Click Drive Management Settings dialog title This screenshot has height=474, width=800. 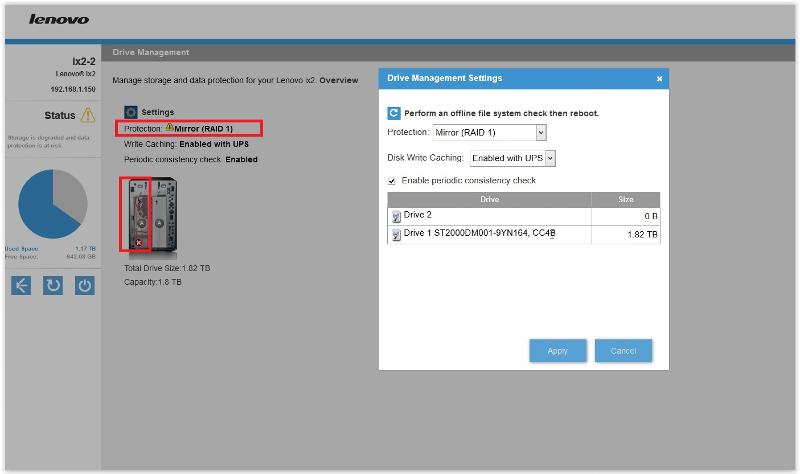(x=444, y=78)
